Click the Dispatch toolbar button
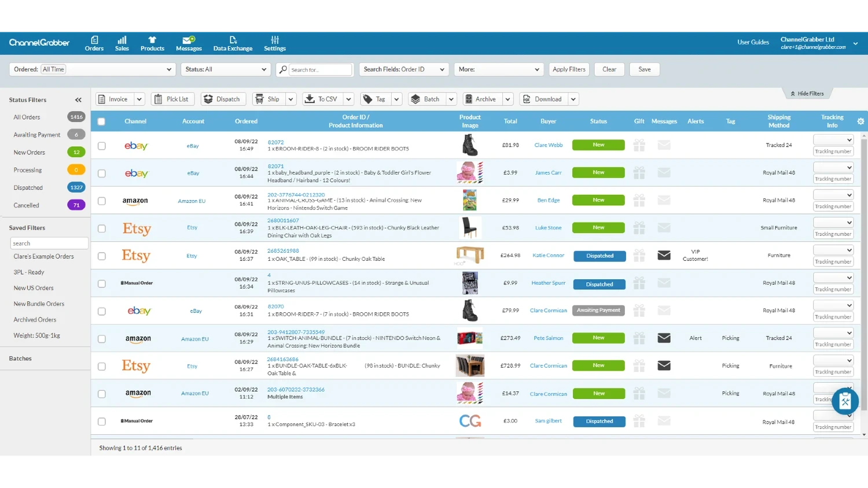Image resolution: width=868 pixels, height=488 pixels. (x=223, y=99)
